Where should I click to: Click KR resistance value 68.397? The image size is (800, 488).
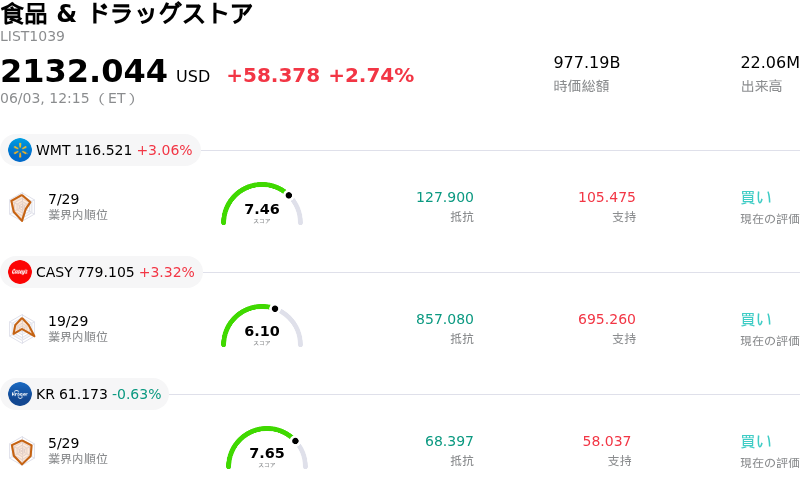tap(449, 441)
